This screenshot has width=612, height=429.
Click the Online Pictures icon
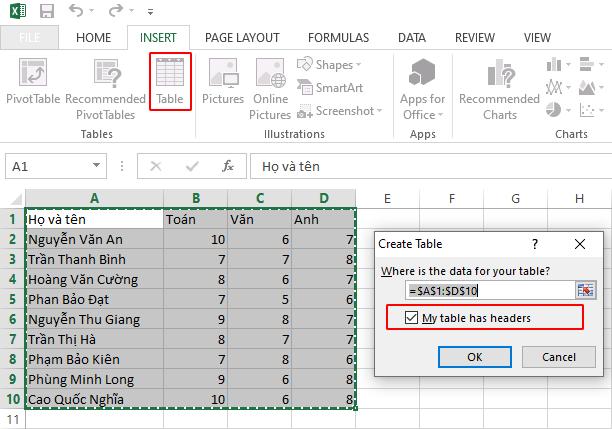tap(270, 81)
